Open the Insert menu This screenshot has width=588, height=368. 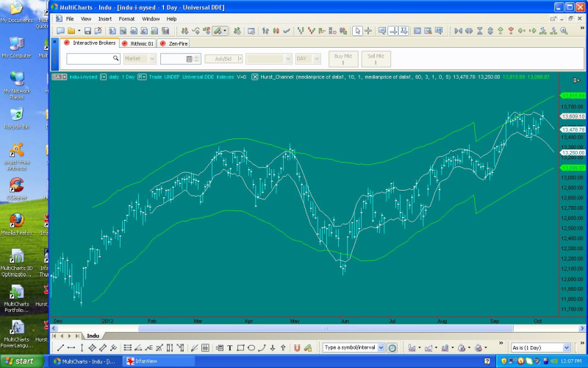tap(105, 19)
